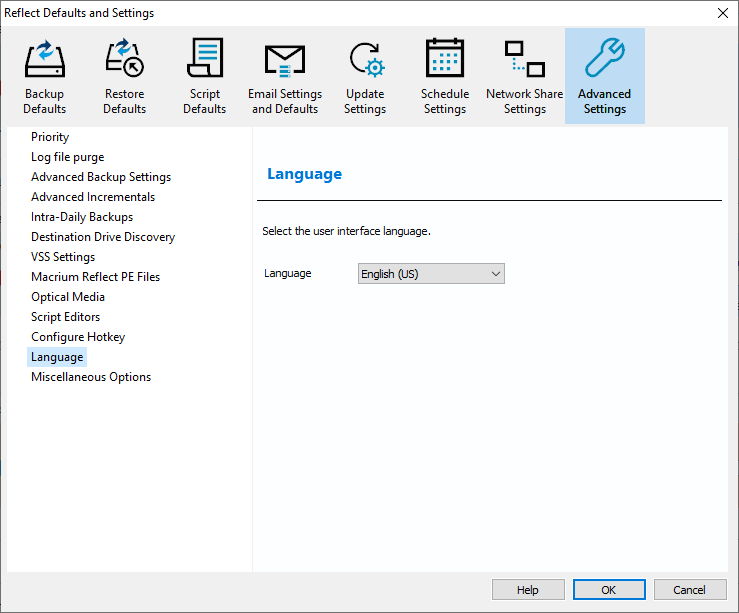Viewport: 739px width, 613px height.
Task: Select the Advanced Incrementals entry
Action: [93, 197]
